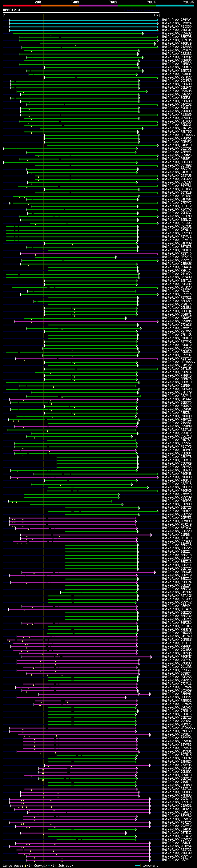Open hit UniRef100_Q9LKC7
197x868 pixels.
click(177, 213)
